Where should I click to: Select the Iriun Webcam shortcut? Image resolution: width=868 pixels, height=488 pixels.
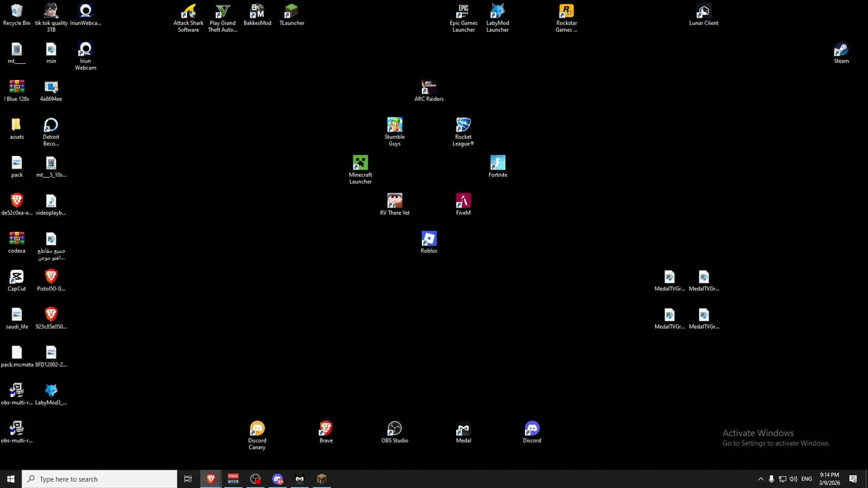click(85, 56)
